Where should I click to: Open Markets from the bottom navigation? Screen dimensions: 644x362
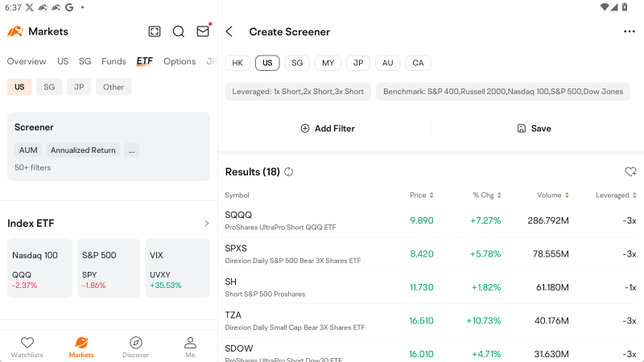(81, 348)
